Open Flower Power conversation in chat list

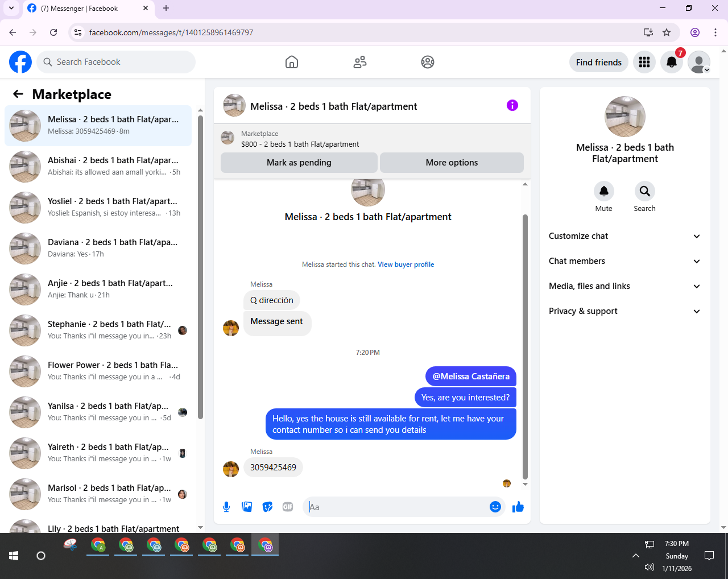point(98,371)
